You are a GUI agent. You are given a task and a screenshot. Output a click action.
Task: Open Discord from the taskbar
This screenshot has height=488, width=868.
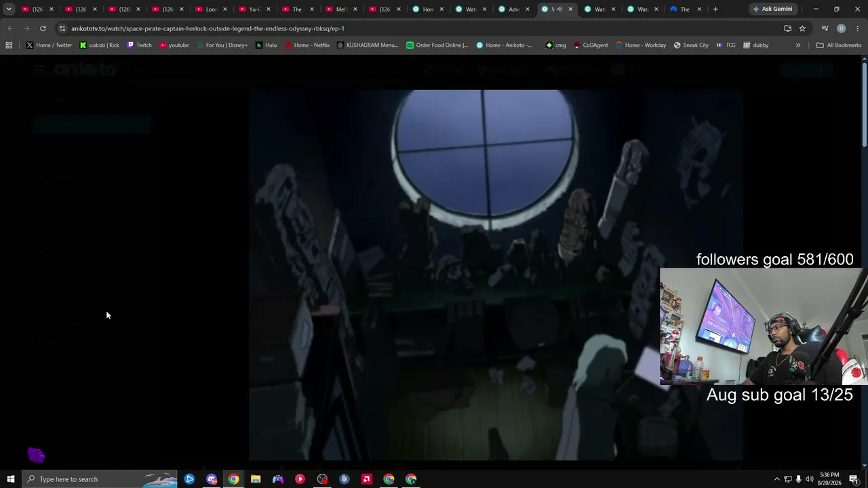pos(212,479)
